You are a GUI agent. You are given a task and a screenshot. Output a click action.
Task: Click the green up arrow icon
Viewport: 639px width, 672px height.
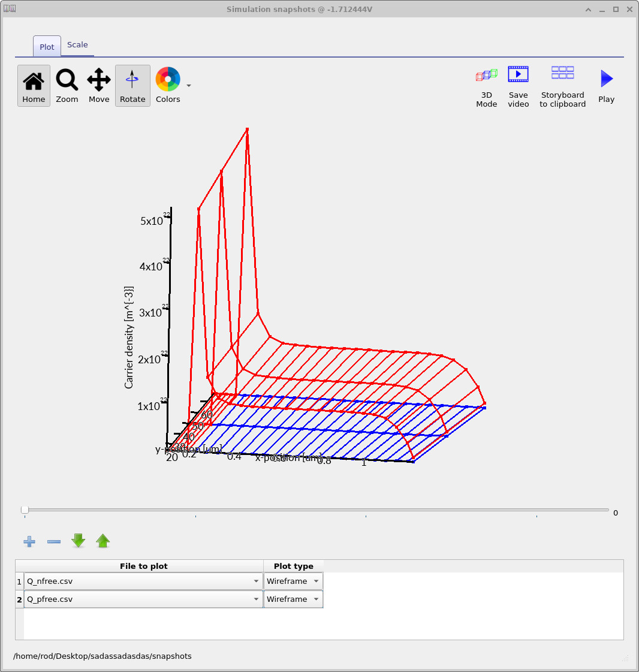click(x=103, y=541)
